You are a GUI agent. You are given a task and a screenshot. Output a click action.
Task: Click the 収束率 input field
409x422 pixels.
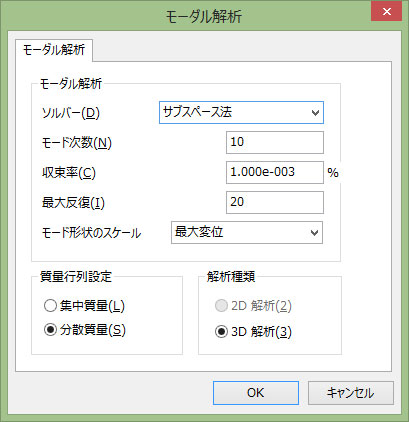click(275, 172)
